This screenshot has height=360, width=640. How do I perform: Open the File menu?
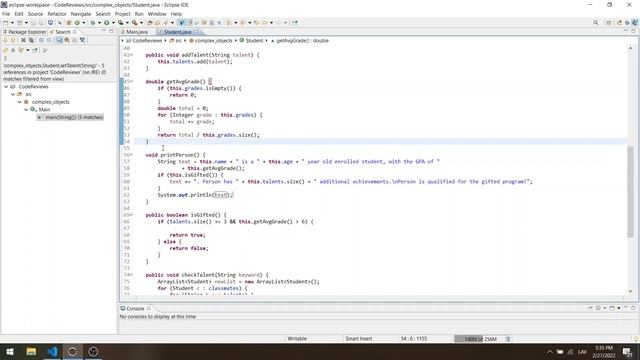[6, 14]
